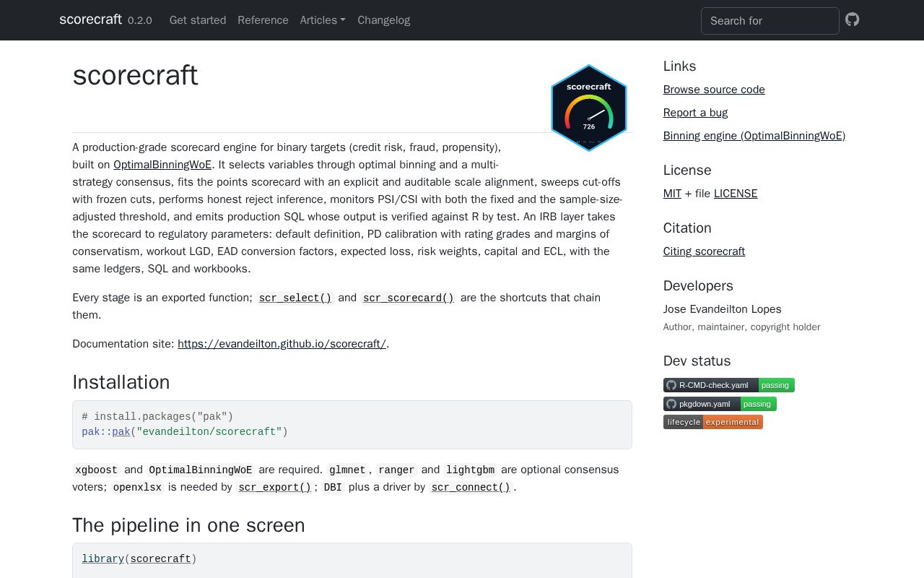Click the library link in the pipeline code
924x578 pixels.
pyautogui.click(x=103, y=559)
